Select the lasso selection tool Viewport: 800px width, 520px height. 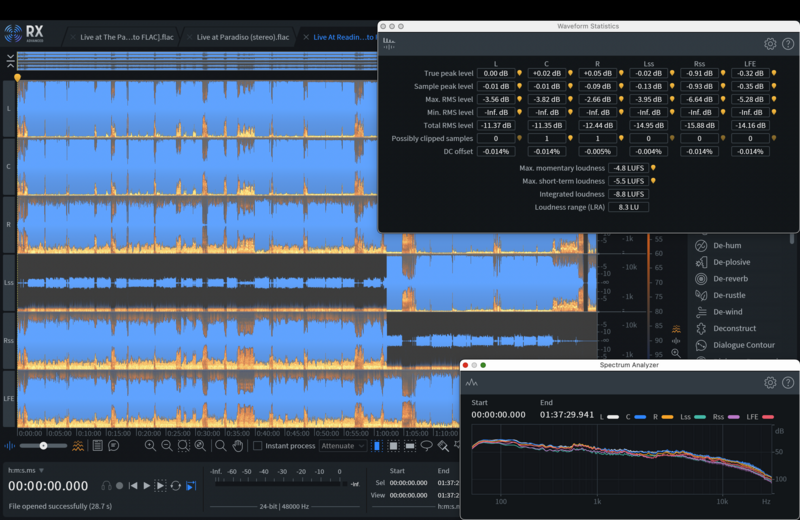[427, 446]
